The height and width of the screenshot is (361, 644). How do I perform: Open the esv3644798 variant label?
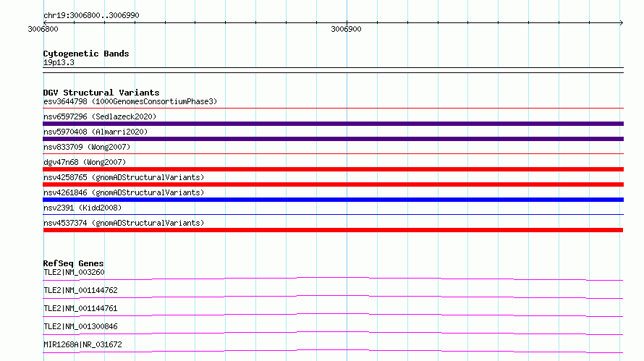click(x=130, y=101)
